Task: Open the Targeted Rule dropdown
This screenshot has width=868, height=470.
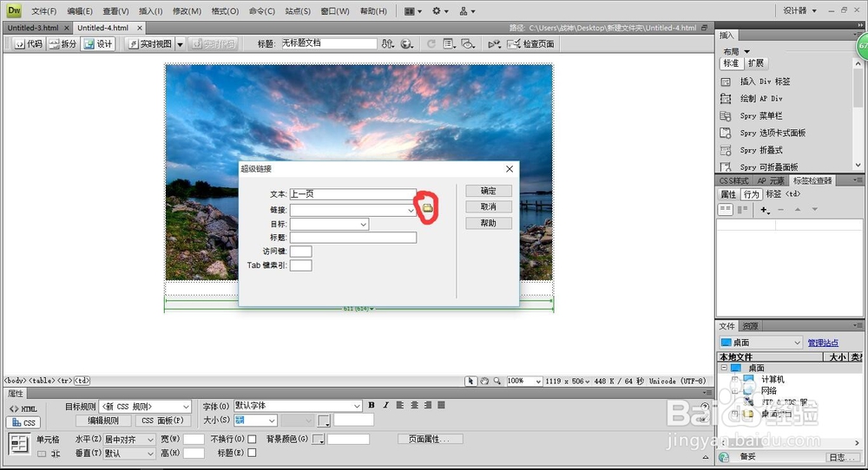Action: [186, 407]
